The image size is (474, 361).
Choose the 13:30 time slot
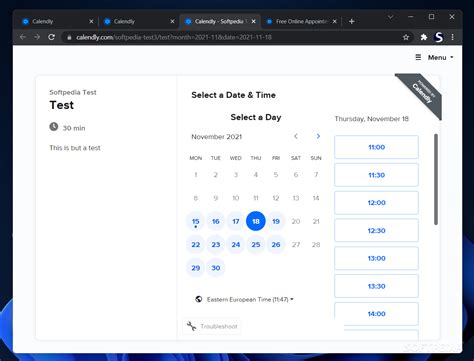click(x=376, y=286)
